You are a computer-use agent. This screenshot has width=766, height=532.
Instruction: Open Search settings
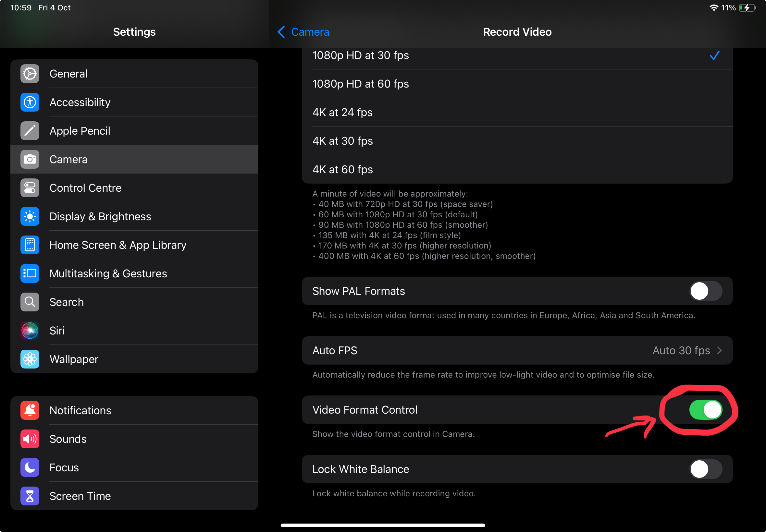[134, 302]
